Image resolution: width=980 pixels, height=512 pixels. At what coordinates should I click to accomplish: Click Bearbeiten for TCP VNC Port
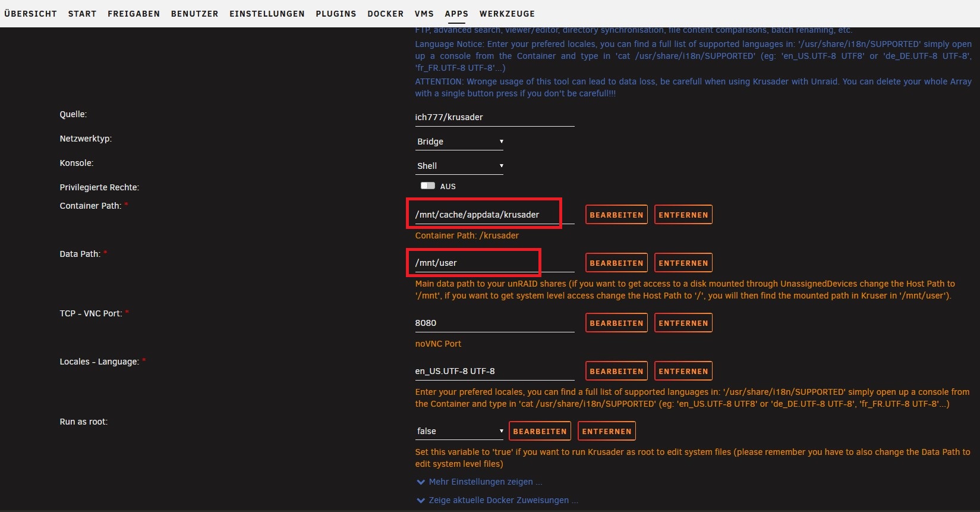tap(616, 323)
